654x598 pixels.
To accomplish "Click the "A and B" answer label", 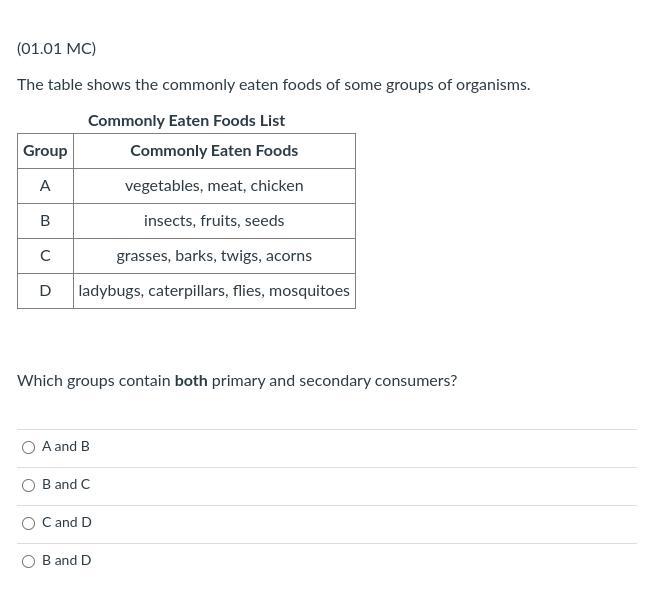I will point(66,446).
